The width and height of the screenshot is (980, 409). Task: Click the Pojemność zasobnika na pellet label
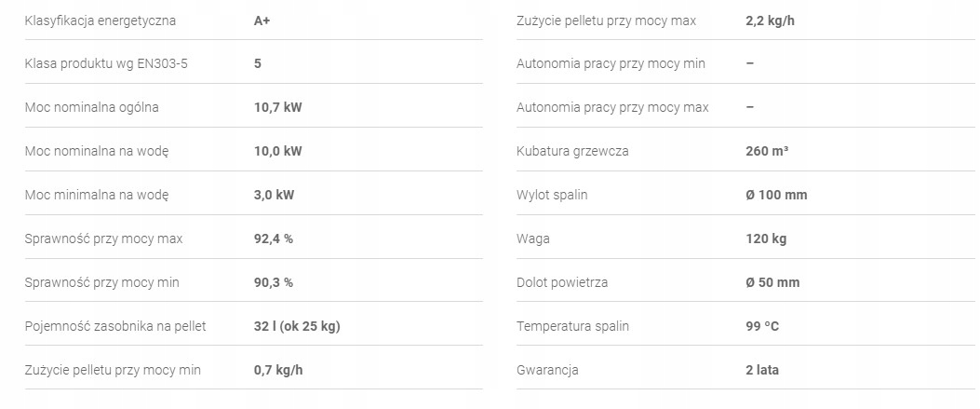(115, 327)
